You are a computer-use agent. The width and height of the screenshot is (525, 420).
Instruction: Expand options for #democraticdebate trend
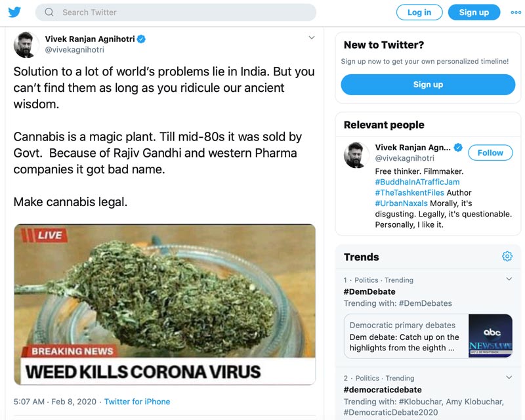509,377
